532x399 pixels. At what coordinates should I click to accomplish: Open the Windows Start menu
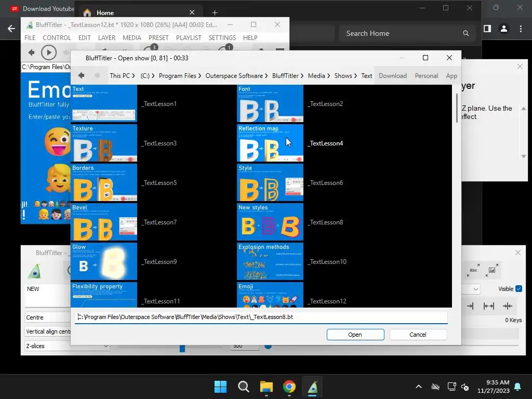220,387
